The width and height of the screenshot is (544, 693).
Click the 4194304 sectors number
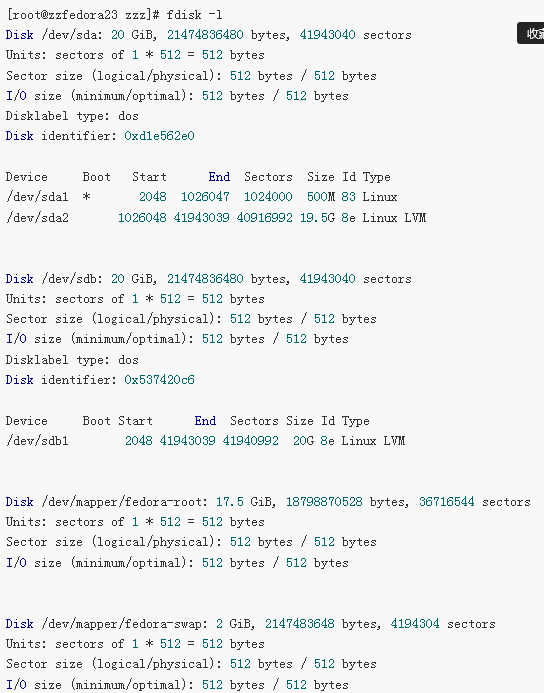point(415,624)
